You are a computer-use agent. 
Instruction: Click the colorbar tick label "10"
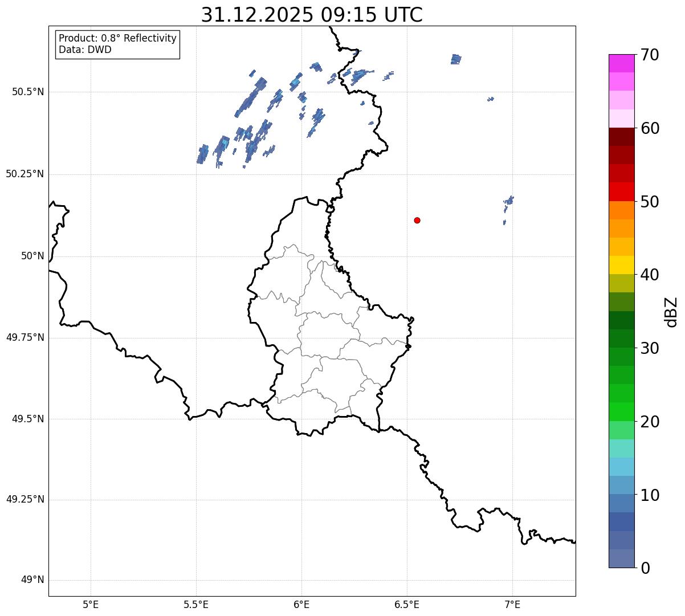[649, 495]
